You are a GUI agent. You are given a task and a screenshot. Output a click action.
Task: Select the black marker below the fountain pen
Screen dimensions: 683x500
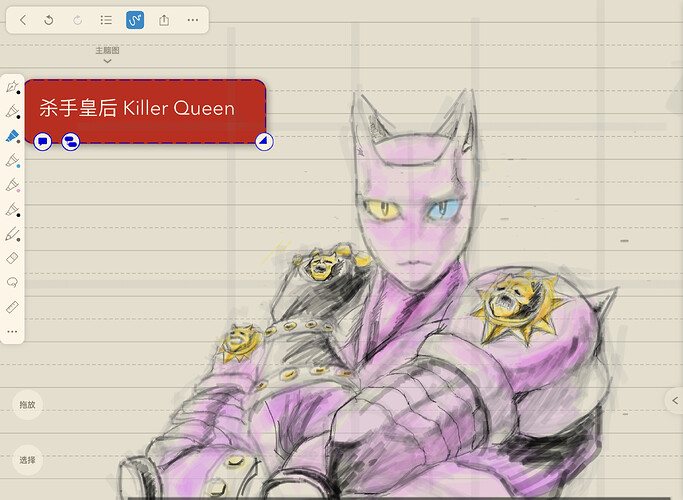(x=12, y=111)
